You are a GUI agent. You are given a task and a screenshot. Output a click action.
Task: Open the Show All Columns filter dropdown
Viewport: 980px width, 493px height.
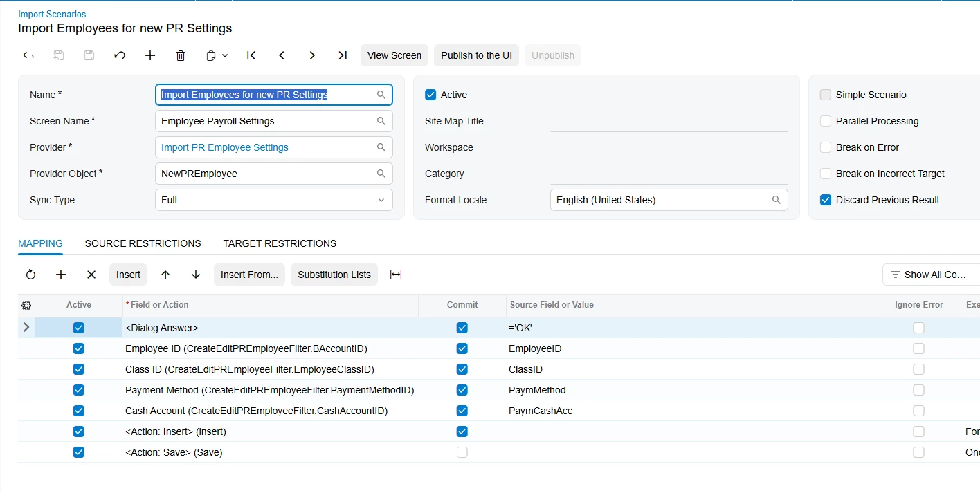pyautogui.click(x=931, y=275)
